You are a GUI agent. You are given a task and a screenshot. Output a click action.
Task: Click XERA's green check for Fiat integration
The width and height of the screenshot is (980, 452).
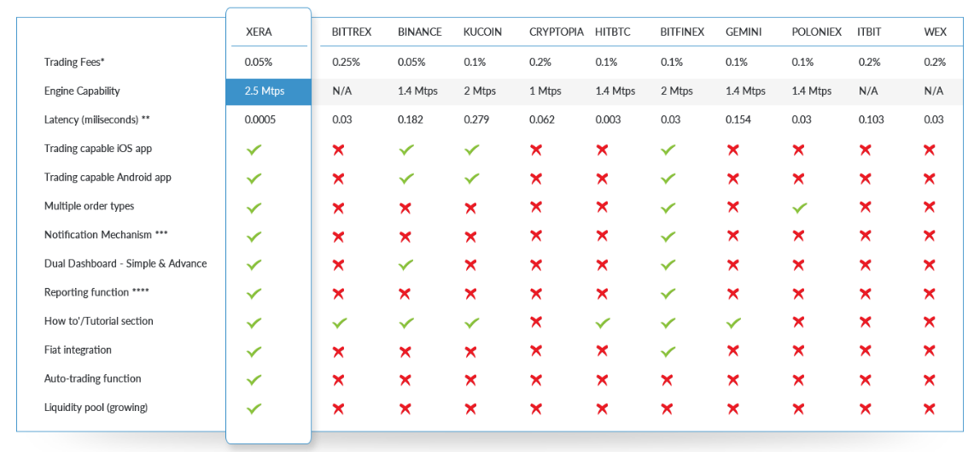pyautogui.click(x=254, y=351)
